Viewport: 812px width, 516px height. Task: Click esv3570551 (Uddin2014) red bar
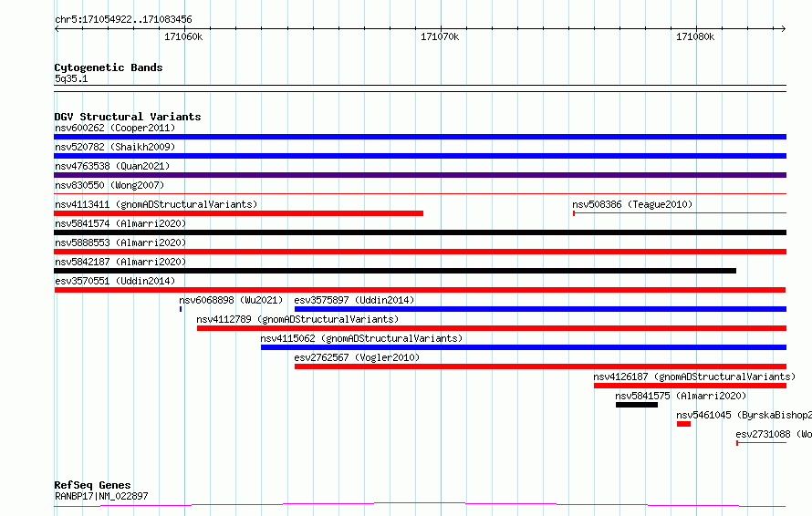click(420, 290)
